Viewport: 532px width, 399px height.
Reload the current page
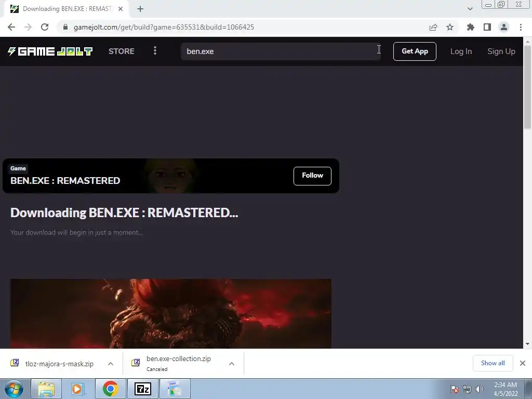[45, 27]
